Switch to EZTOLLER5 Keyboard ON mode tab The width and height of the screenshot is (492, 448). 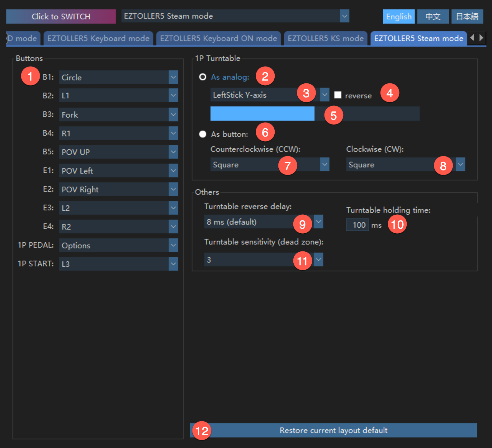click(219, 38)
